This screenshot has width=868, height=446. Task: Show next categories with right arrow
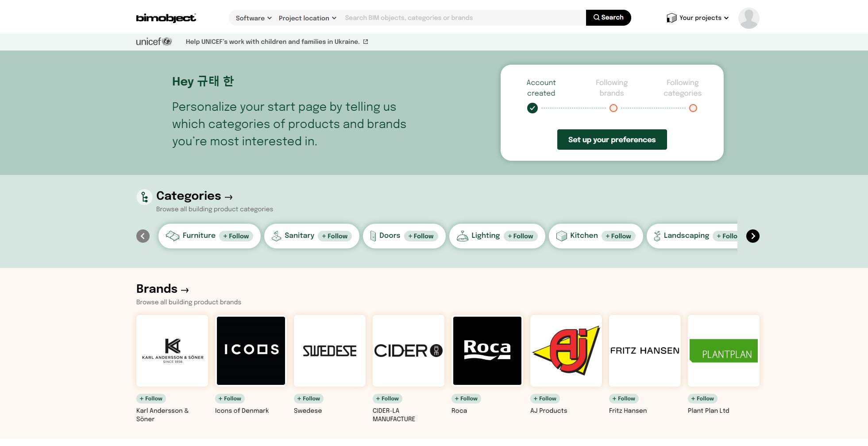click(x=752, y=236)
